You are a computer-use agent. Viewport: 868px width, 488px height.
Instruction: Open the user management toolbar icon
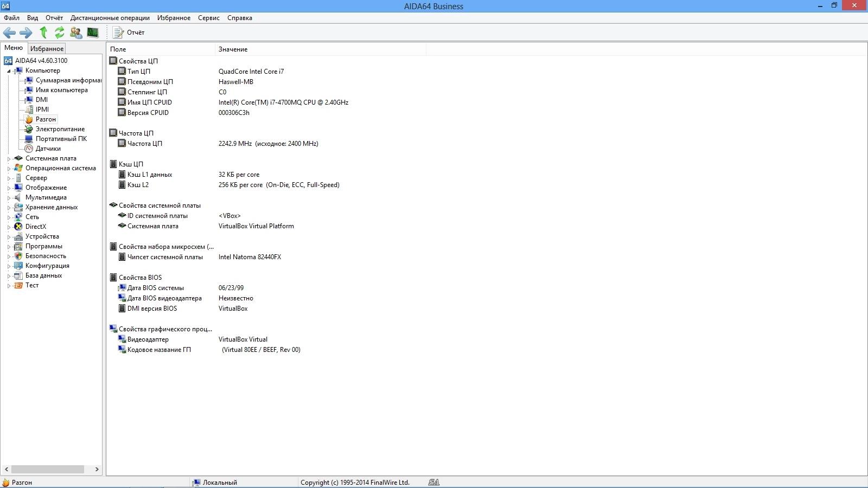click(x=76, y=33)
